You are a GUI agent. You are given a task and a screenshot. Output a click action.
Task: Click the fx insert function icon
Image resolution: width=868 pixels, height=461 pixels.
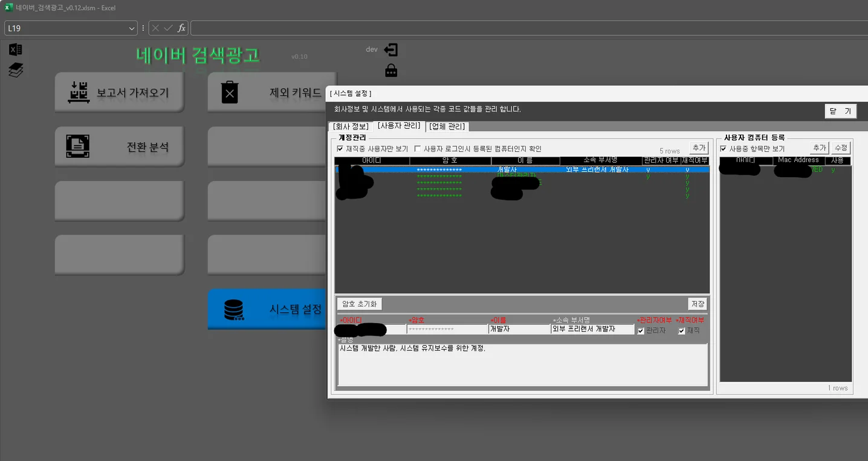[181, 28]
